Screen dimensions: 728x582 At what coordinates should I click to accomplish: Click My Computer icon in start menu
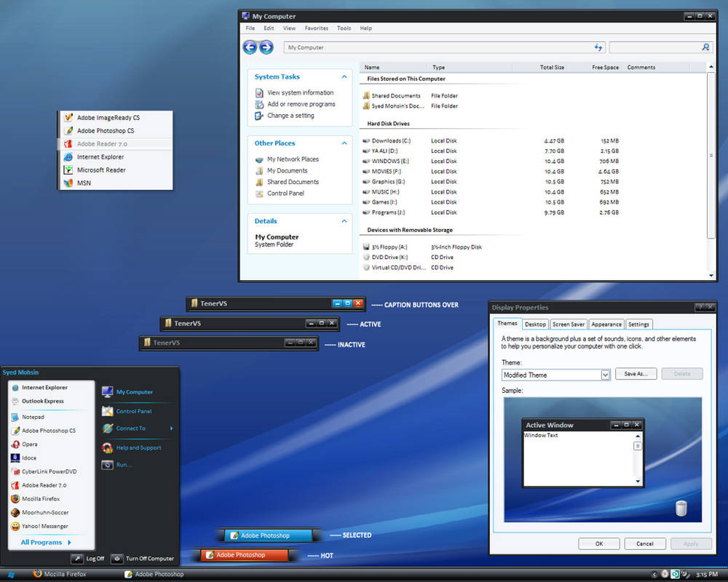point(108,391)
